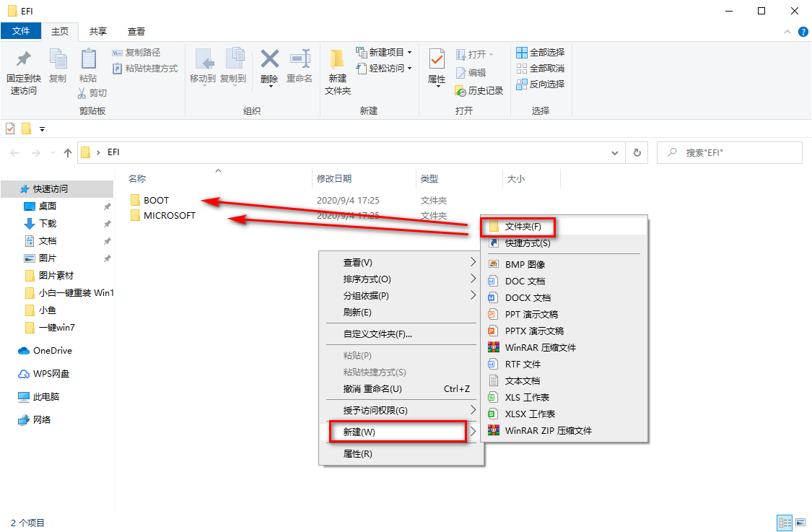Image resolution: width=812 pixels, height=532 pixels.
Task: Click the search EFI box
Action: pyautogui.click(x=729, y=153)
